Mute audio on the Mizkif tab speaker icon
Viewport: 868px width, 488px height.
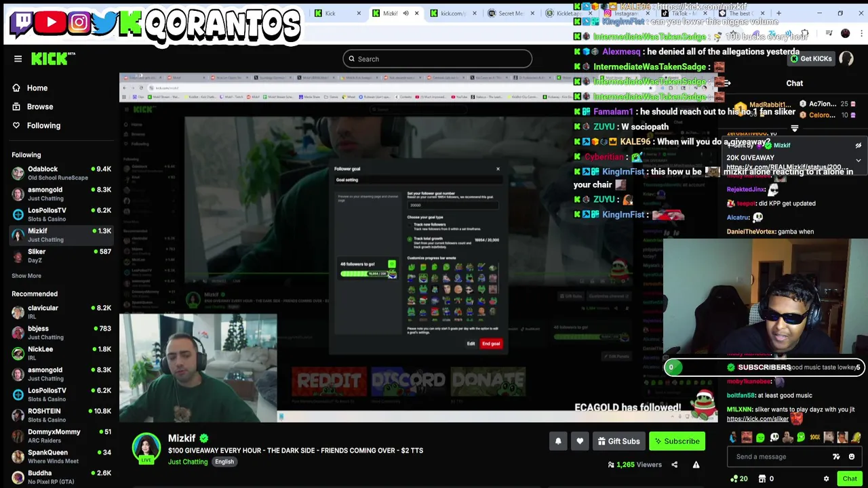(x=406, y=14)
